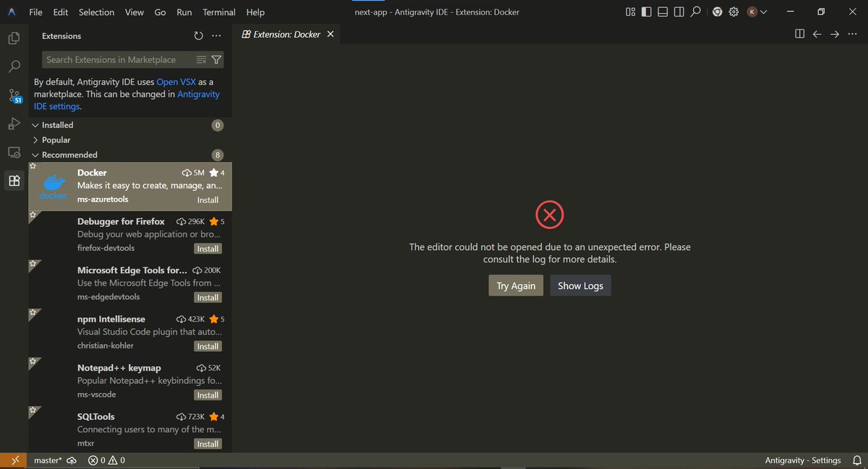
Task: Click the title bar search magnifier
Action: point(695,12)
